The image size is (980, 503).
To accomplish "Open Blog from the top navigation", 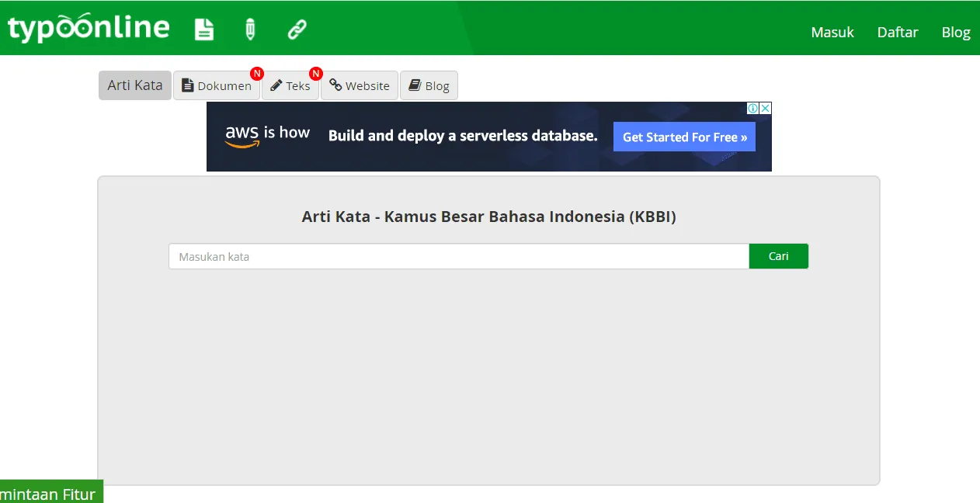I will tap(956, 32).
